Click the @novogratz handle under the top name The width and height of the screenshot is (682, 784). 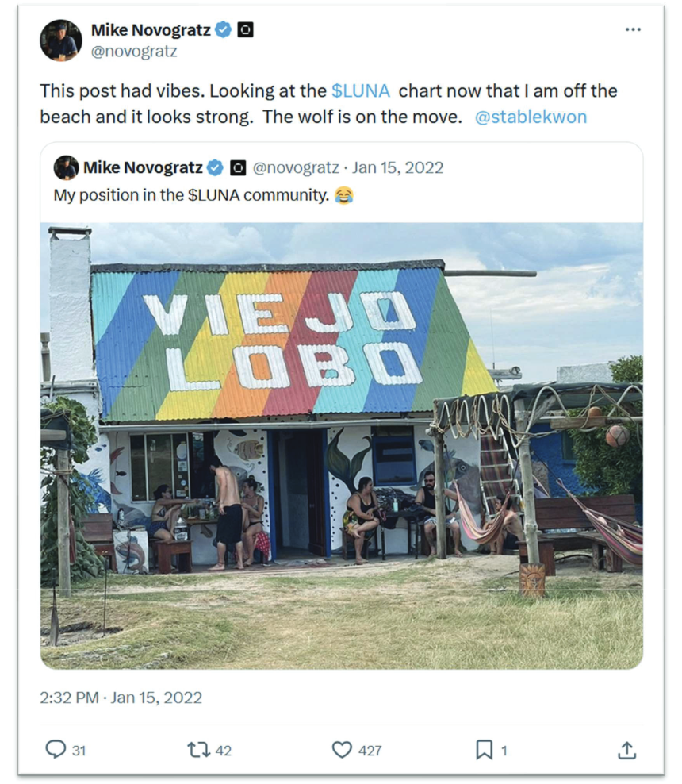pos(134,52)
